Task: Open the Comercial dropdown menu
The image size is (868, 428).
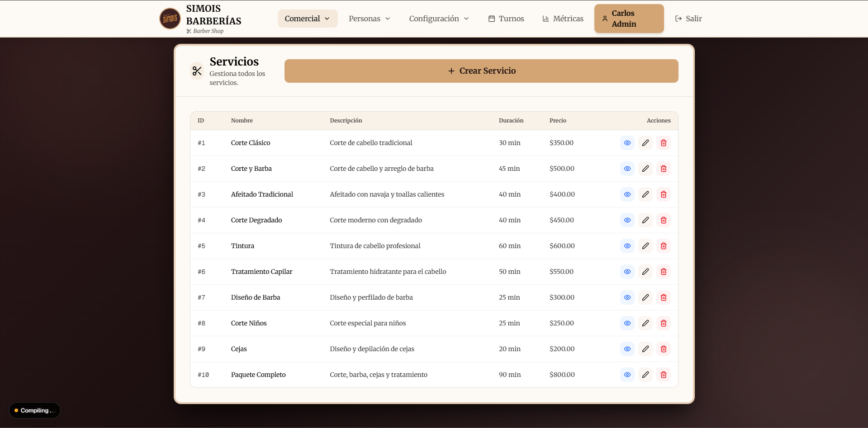Action: click(308, 19)
